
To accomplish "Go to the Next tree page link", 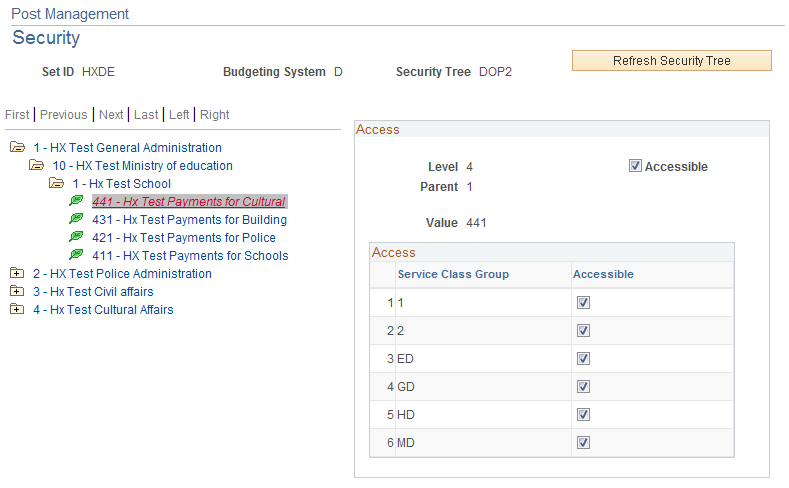I will pos(111,115).
